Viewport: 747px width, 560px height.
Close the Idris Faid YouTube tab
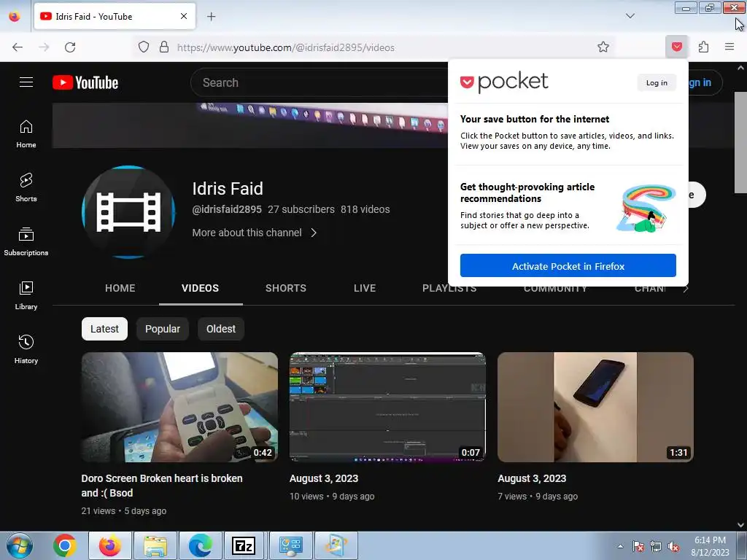point(184,16)
